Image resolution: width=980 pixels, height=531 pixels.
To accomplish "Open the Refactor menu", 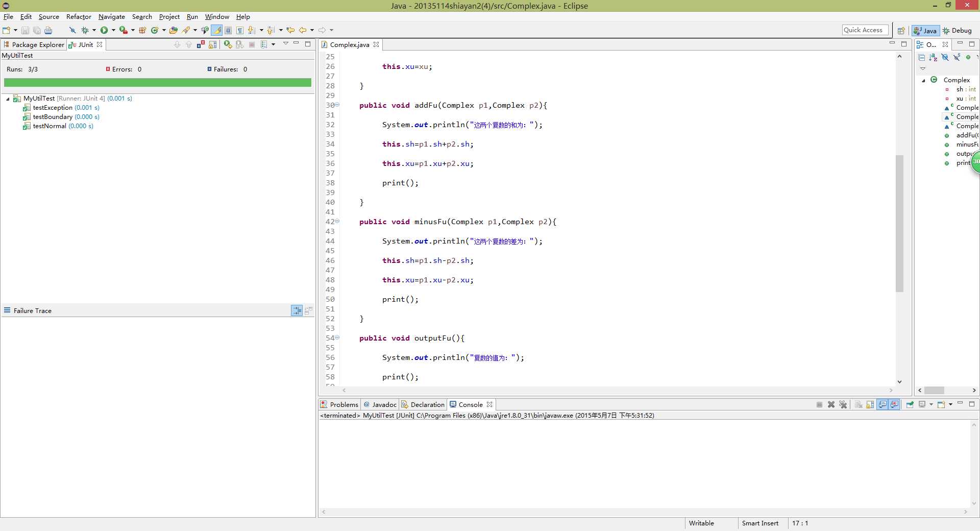I will (x=79, y=16).
